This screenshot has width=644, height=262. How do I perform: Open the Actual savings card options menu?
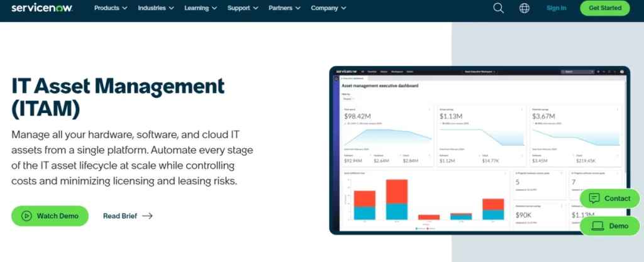(x=521, y=109)
